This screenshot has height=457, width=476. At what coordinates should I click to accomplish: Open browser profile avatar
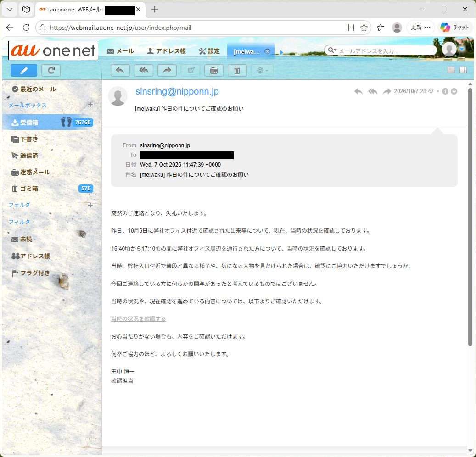tap(397, 28)
